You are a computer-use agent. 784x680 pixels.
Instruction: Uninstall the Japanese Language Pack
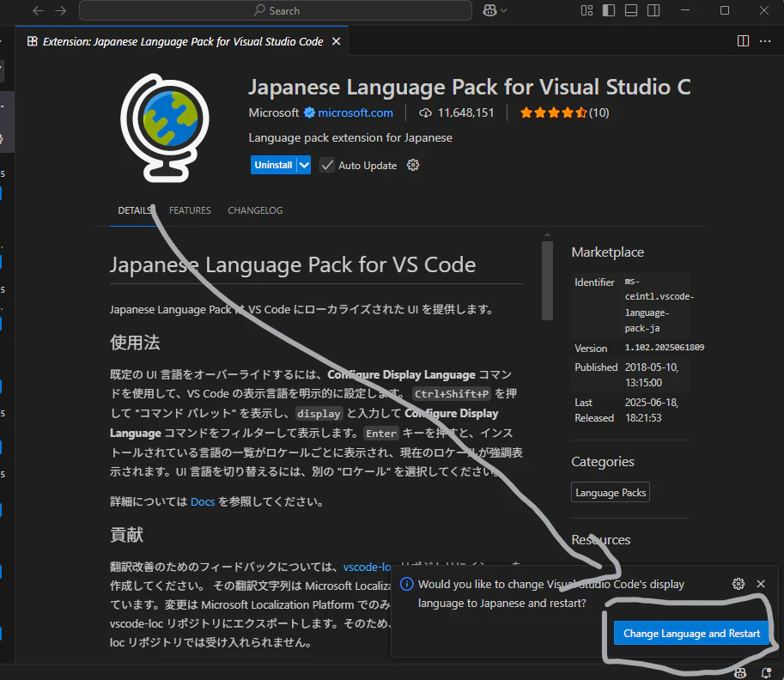[x=274, y=165]
